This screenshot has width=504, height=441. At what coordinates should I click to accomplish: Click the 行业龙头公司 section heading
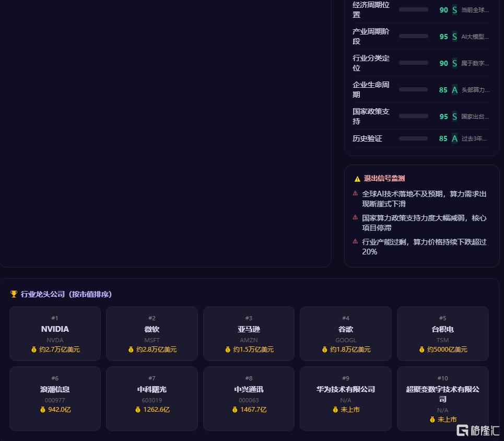(x=66, y=294)
